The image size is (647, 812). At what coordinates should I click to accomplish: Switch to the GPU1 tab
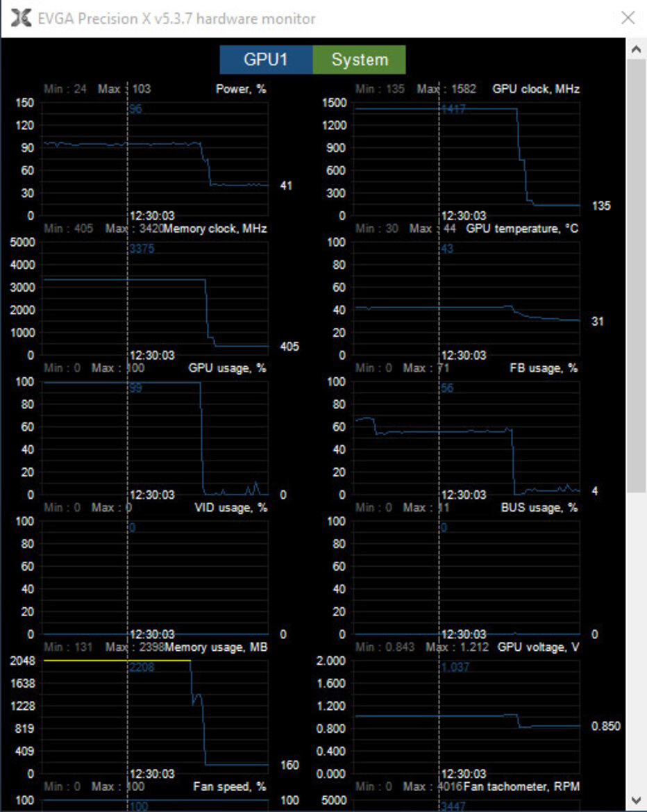pos(266,60)
